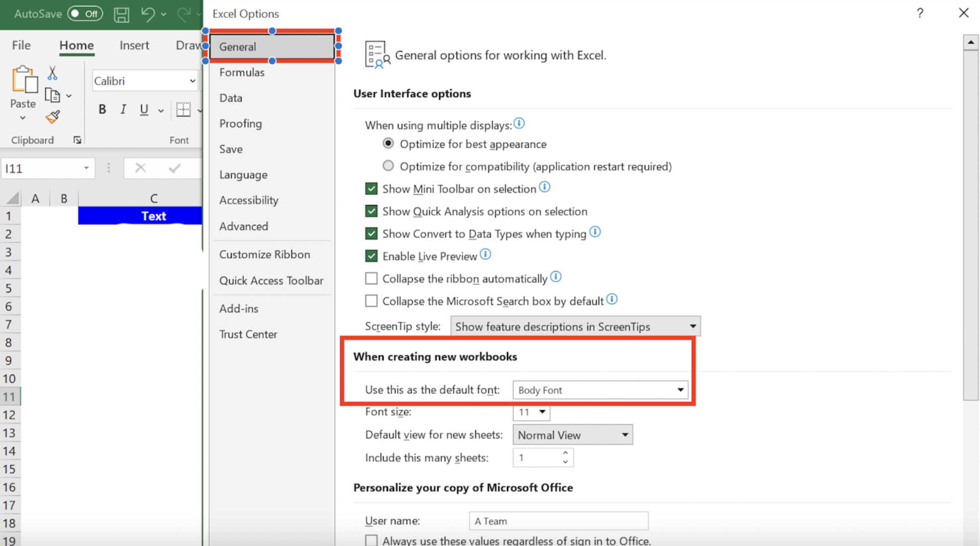The height and width of the screenshot is (546, 980).
Task: Click the Cut scissors icon
Action: coord(52,73)
